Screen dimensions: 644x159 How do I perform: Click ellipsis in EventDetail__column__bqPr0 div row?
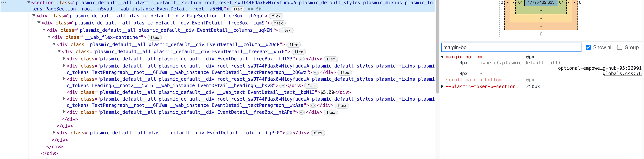click(289, 133)
